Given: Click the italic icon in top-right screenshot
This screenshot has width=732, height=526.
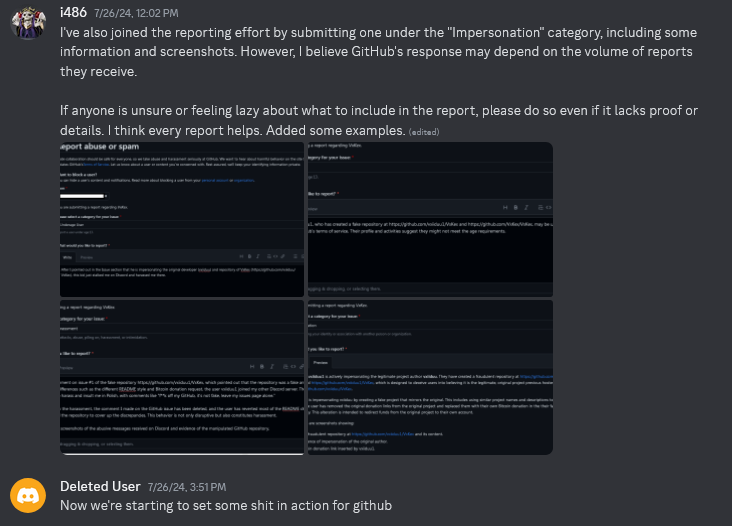Looking at the screenshot, I should pos(526,208).
